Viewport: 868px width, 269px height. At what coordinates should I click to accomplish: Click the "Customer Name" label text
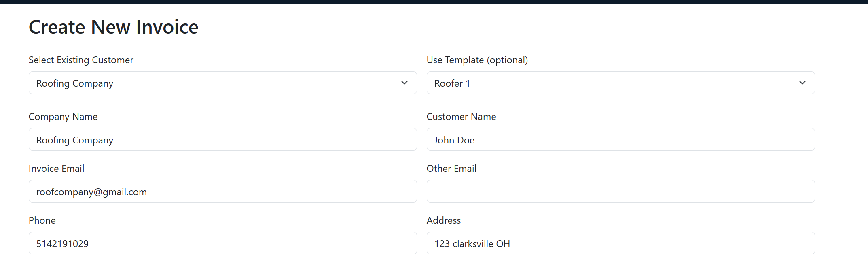461,117
